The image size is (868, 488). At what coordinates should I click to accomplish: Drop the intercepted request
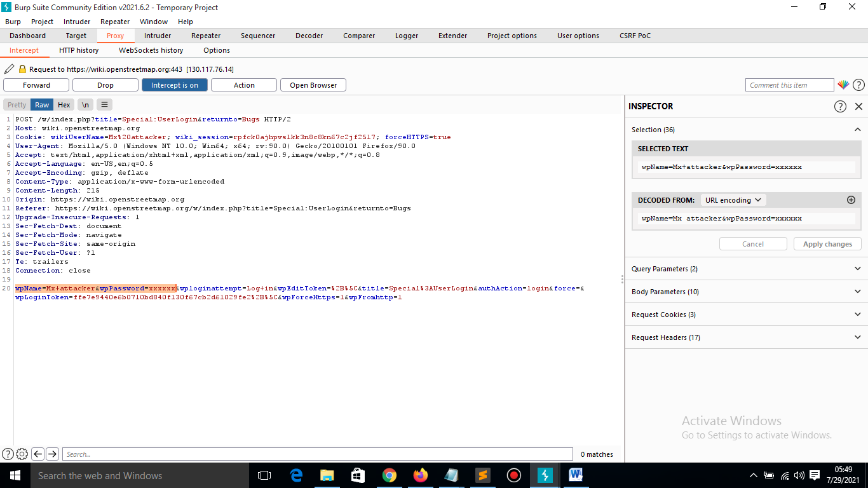click(x=105, y=85)
